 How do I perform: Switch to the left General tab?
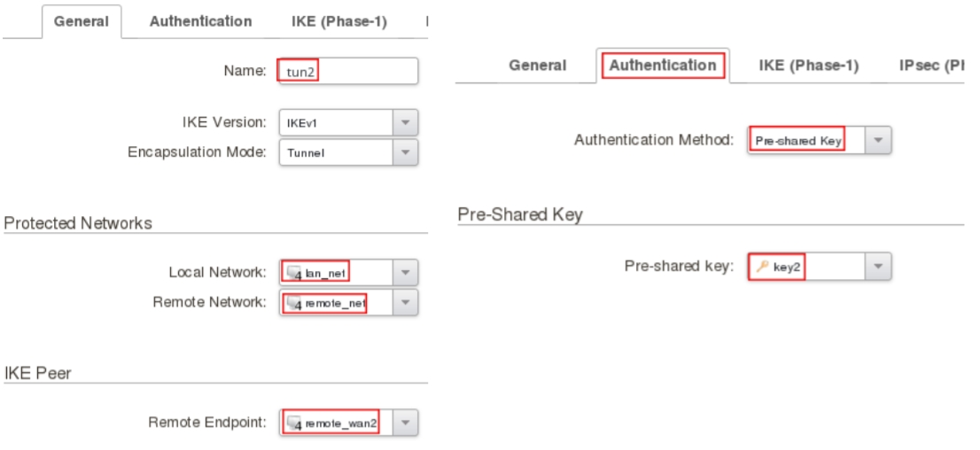click(82, 21)
